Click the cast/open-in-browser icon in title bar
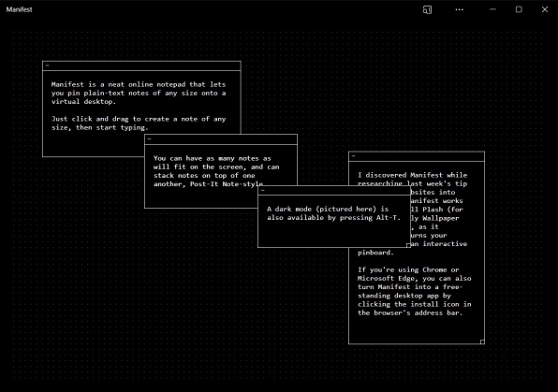Image resolution: width=558 pixels, height=392 pixels. pyautogui.click(x=427, y=9)
